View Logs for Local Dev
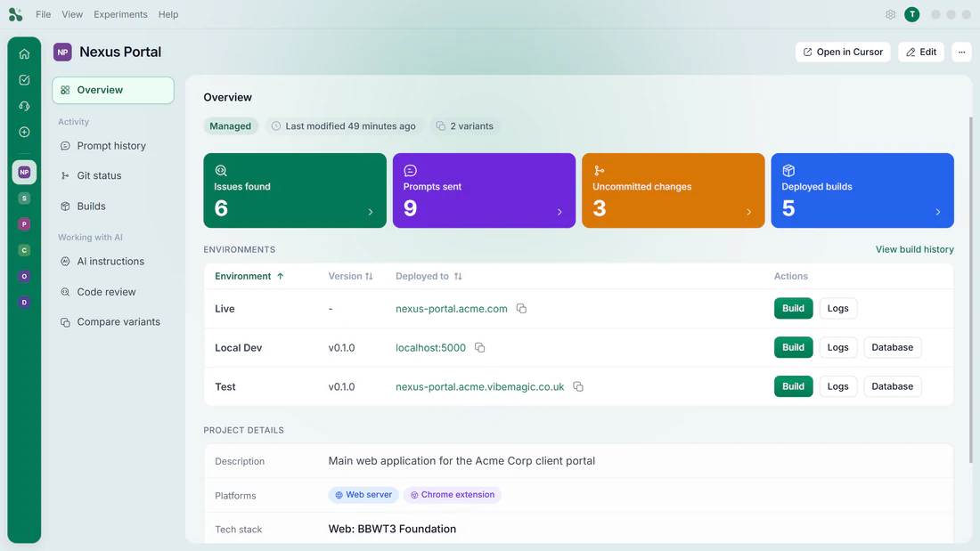Viewport: 980px width, 551px height. 837,347
